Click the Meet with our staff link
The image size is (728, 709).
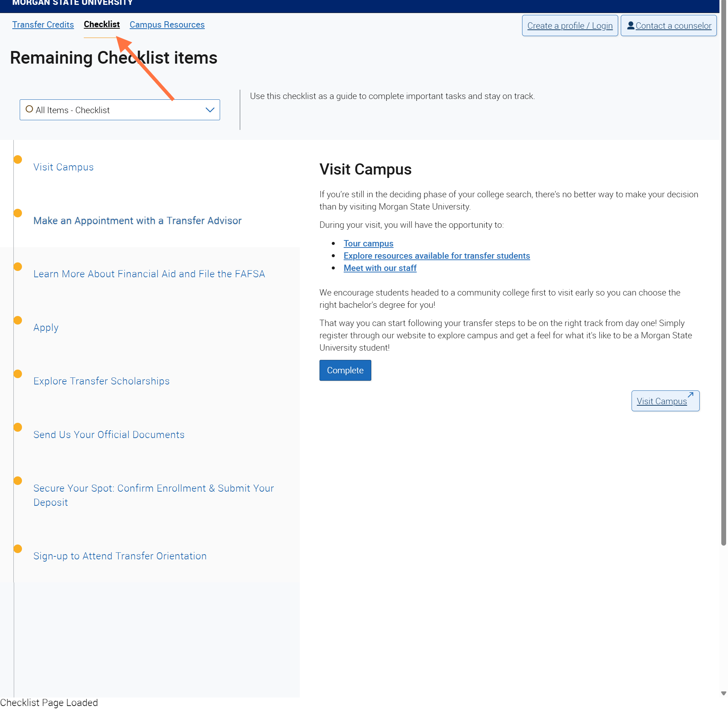(x=380, y=268)
